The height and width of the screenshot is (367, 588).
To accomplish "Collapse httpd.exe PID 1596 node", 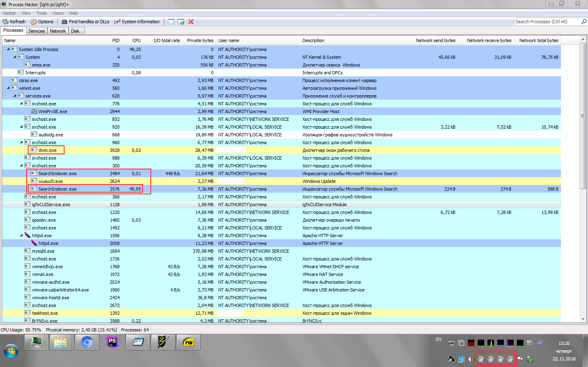I will point(21,235).
